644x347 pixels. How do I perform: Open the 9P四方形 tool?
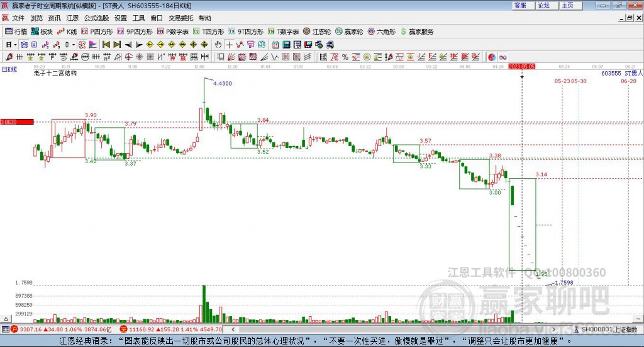tap(135, 31)
